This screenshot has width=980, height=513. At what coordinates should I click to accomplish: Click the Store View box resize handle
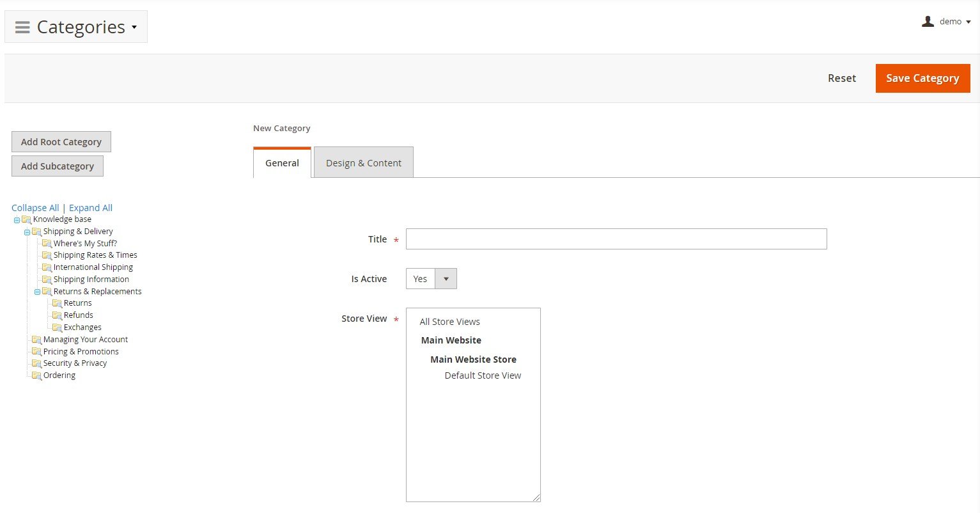tap(536, 498)
